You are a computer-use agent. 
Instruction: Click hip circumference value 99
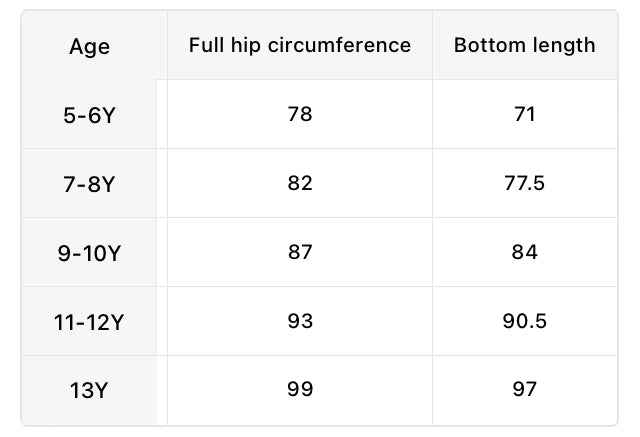pos(299,390)
